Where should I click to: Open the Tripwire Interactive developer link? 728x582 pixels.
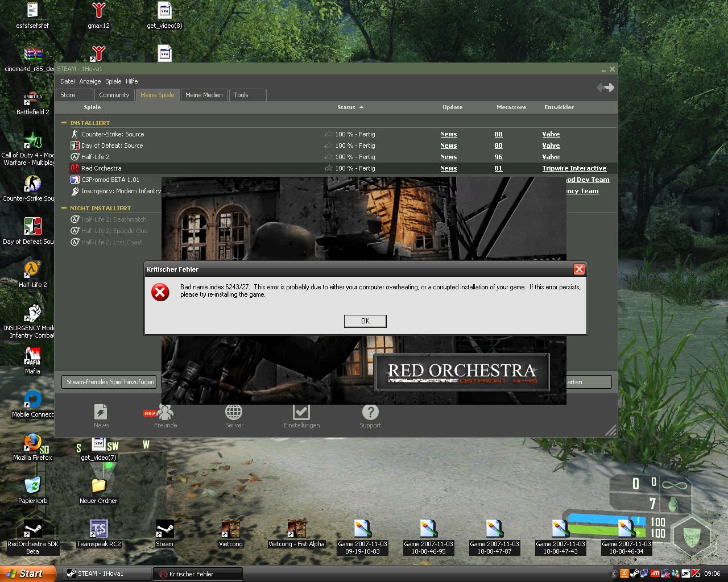[574, 168]
